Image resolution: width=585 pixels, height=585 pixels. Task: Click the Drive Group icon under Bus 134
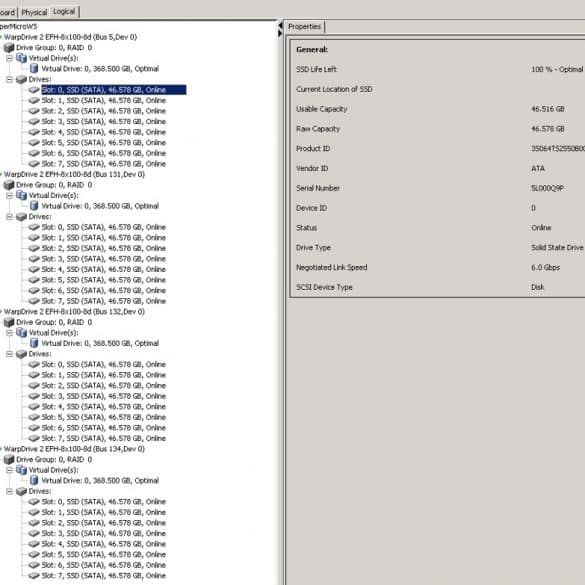[x=9, y=460]
